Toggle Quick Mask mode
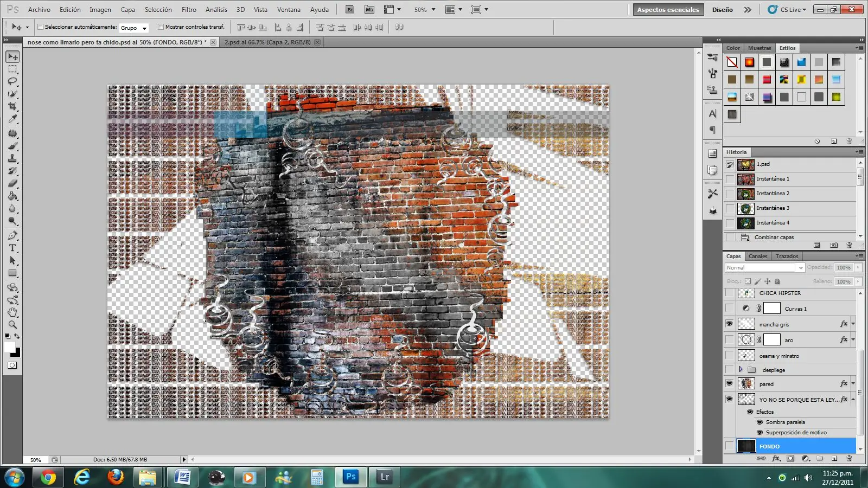Viewport: 868px width, 488px height. pyautogui.click(x=12, y=365)
